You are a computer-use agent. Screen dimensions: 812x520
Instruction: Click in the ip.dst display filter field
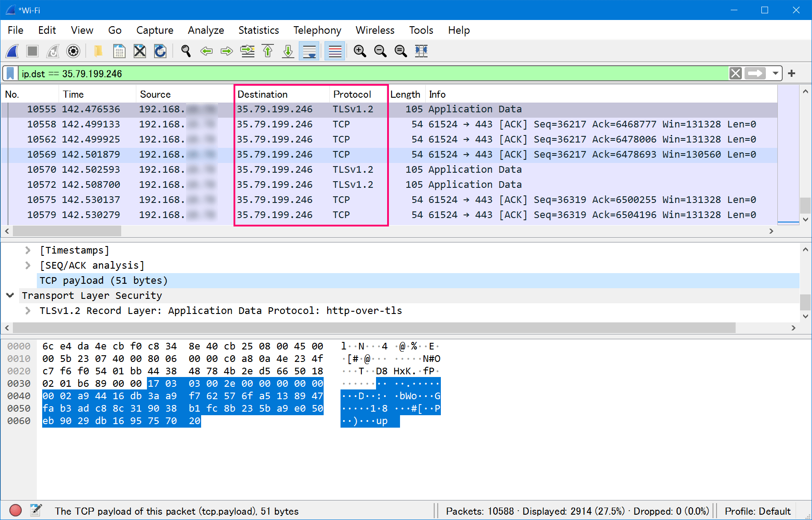point(355,73)
